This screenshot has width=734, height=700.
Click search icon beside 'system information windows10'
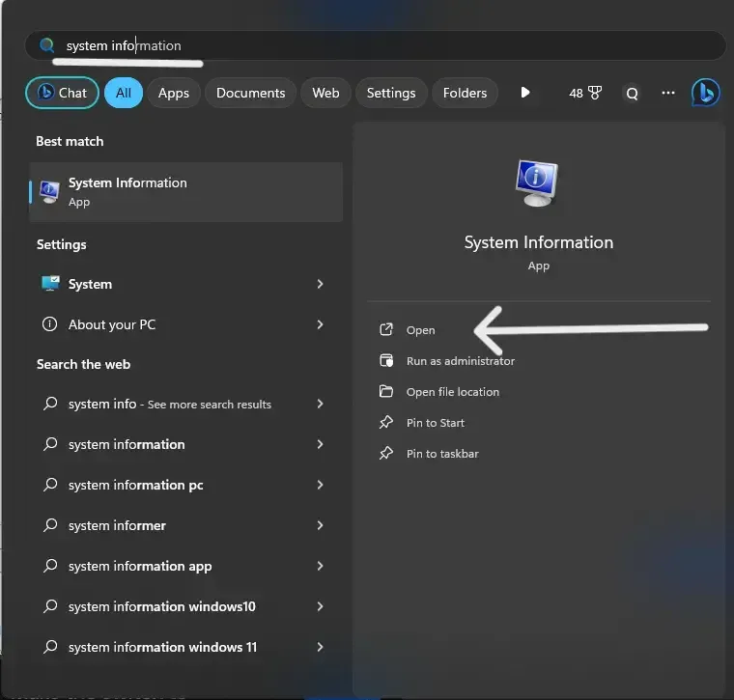point(50,606)
